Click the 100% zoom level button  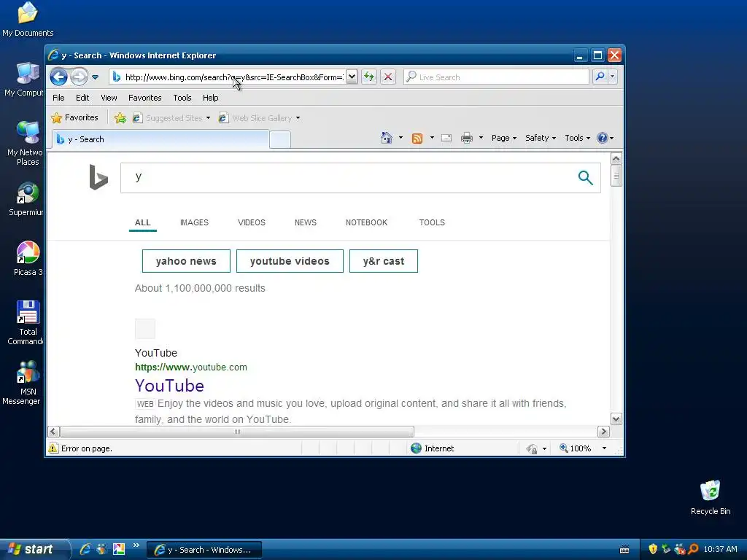tap(575, 448)
